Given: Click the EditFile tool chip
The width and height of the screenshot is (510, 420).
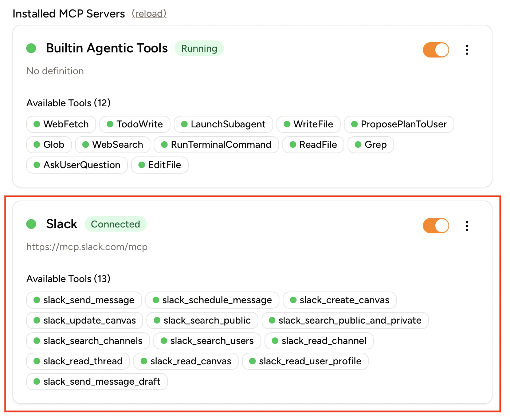Looking at the screenshot, I should (160, 165).
